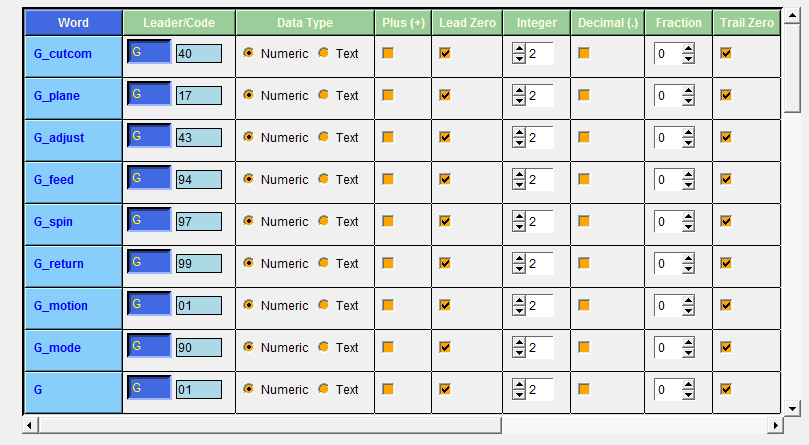Screen dimensions: 809x445
Task: Increase the Fraction value for G_spin
Action: (688, 217)
